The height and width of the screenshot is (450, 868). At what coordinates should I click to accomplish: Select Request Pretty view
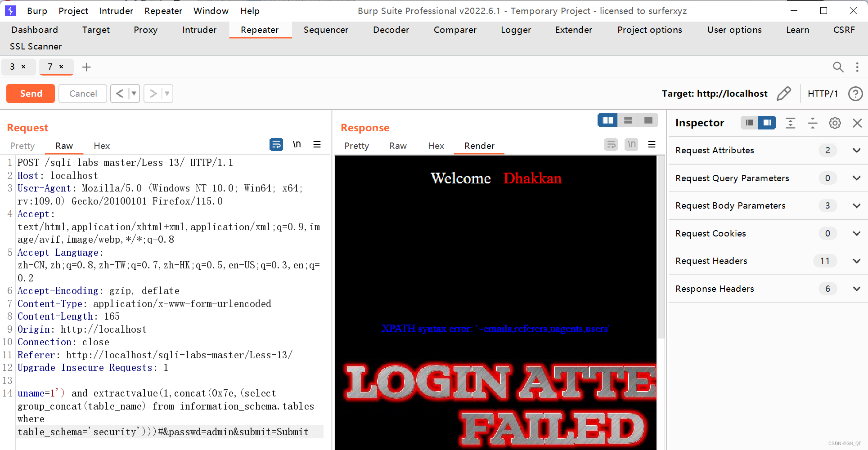[22, 146]
